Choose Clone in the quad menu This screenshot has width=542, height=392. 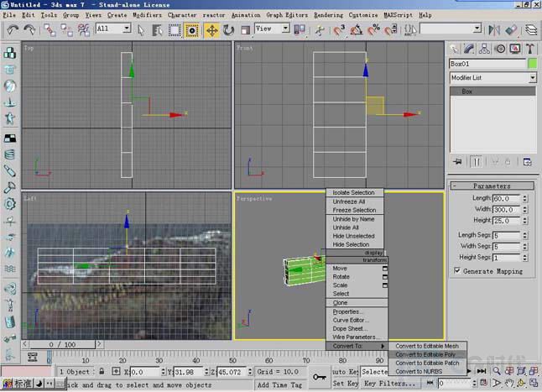click(x=357, y=303)
